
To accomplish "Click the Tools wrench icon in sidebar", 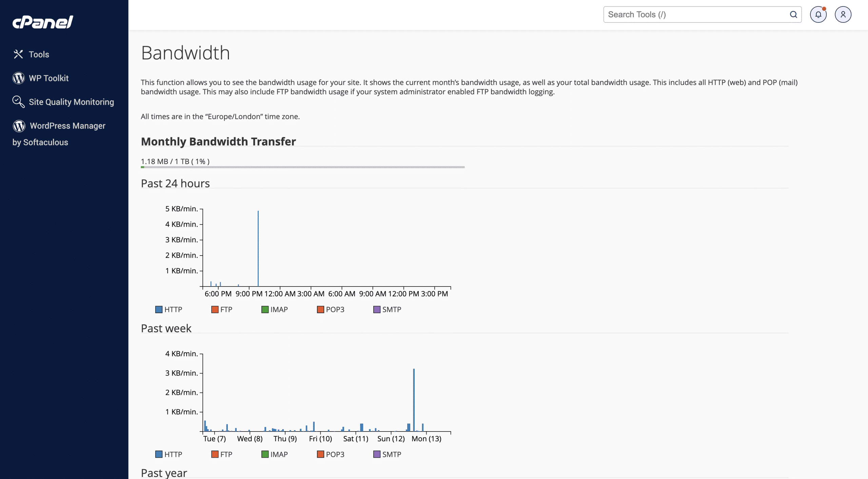I will (18, 54).
